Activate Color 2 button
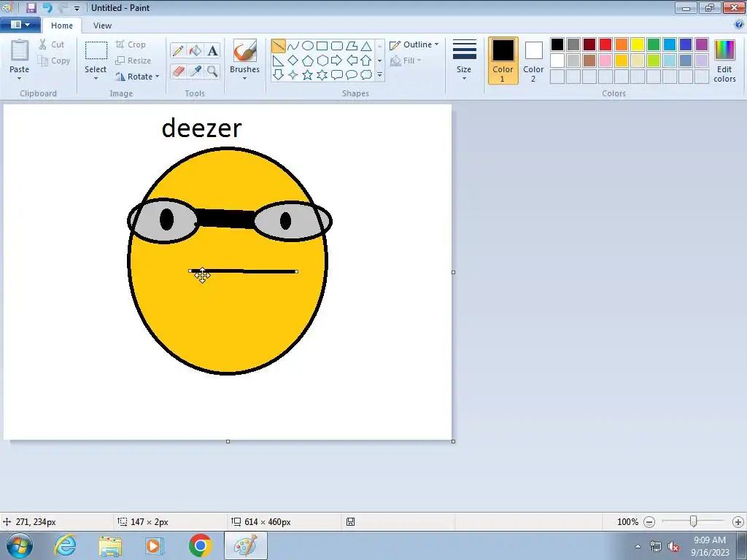 (x=533, y=61)
